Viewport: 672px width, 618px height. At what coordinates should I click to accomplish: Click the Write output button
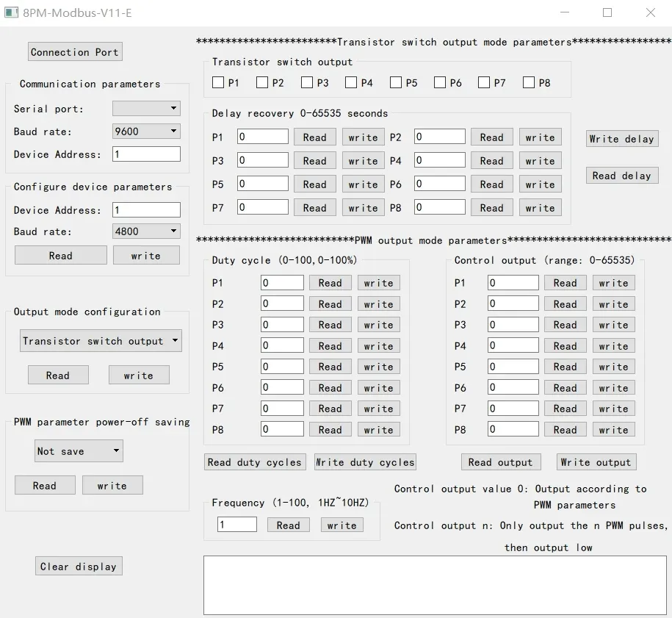coord(596,462)
